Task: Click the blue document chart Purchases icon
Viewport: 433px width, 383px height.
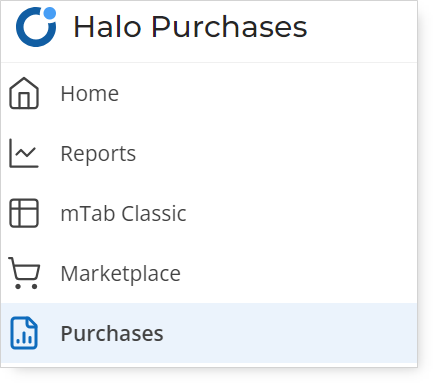Action: tap(24, 333)
